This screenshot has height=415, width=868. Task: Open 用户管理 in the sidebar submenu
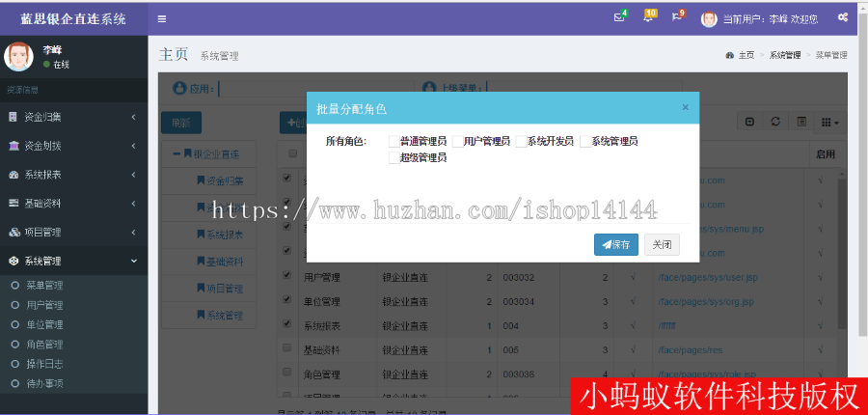point(44,305)
